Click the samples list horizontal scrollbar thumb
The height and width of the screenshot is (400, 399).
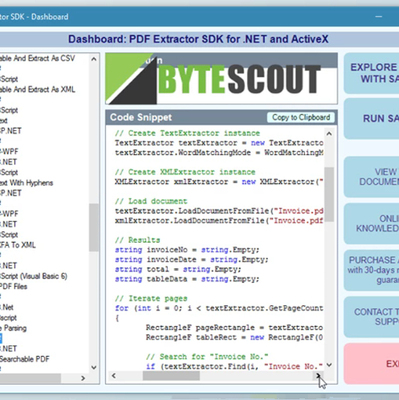tap(30, 378)
